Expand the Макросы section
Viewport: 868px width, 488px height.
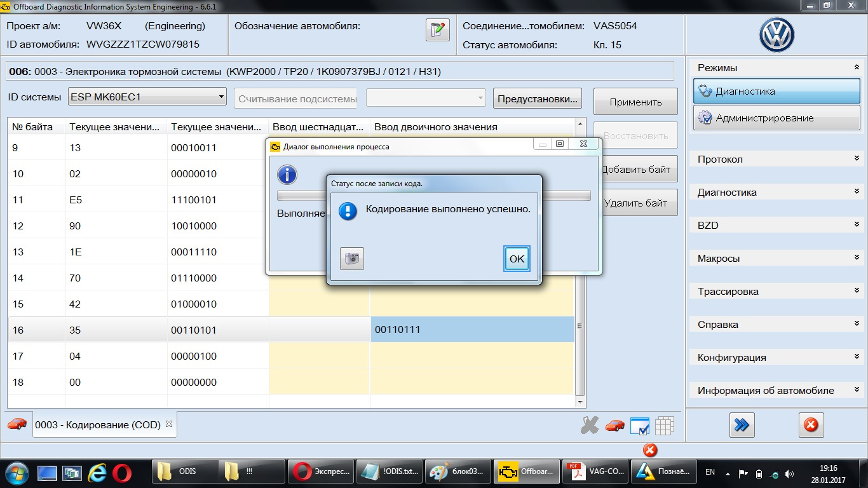(857, 258)
